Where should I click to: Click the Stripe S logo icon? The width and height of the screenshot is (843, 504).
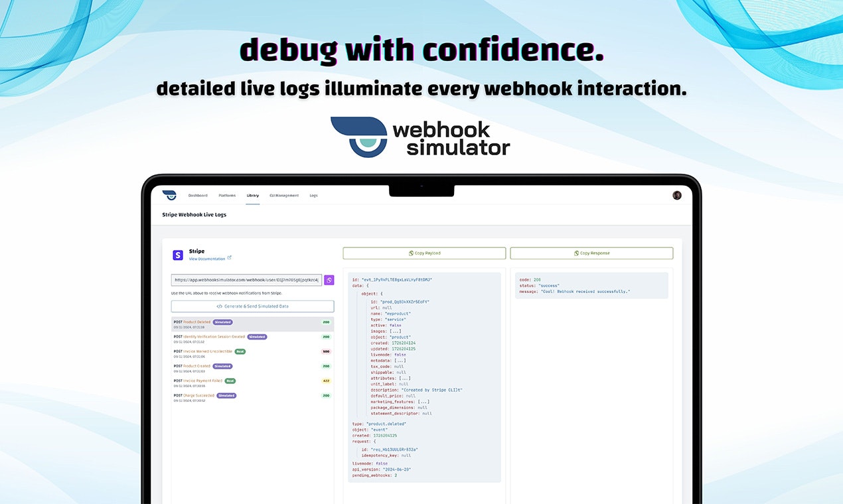(178, 255)
